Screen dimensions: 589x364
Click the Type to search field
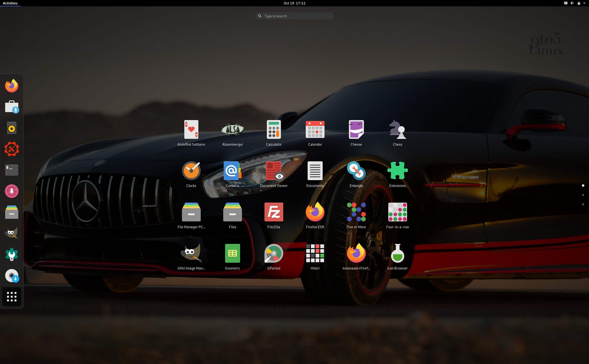[294, 16]
